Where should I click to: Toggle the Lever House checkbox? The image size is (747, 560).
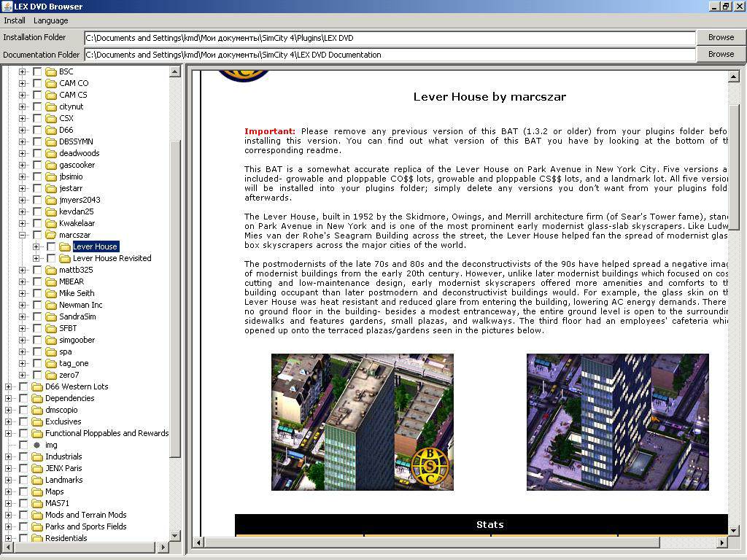(x=51, y=246)
